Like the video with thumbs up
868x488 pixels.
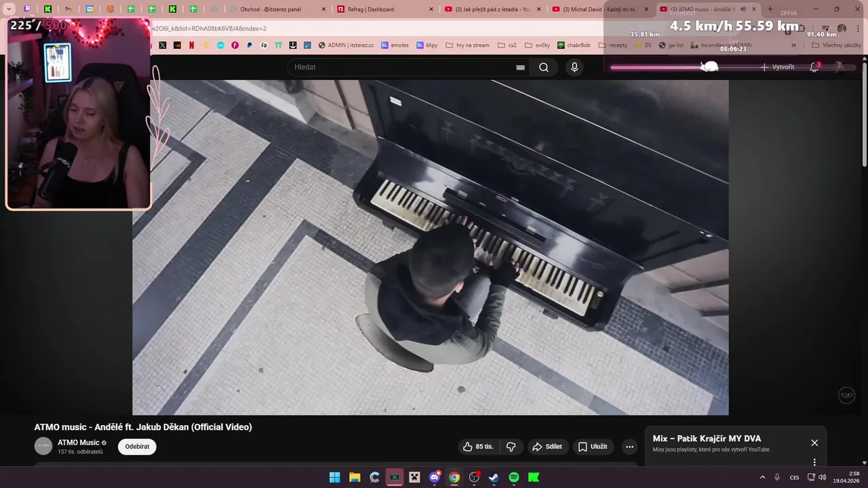[479, 447]
